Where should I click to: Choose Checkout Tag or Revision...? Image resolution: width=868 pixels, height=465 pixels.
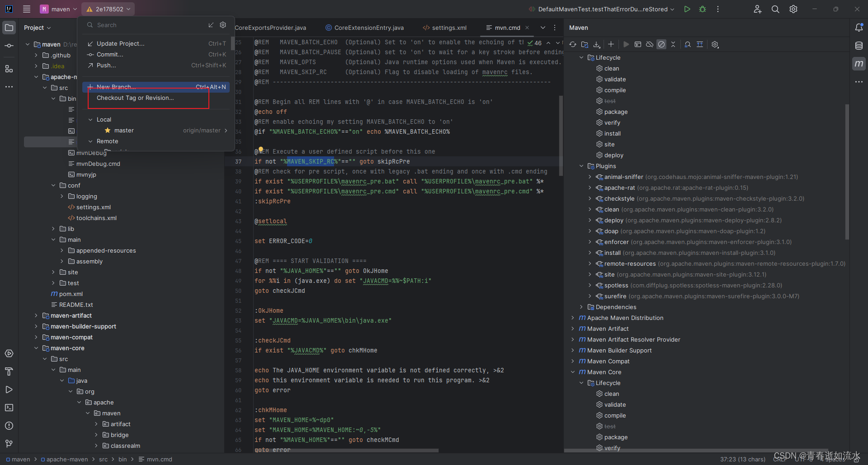click(x=156, y=98)
